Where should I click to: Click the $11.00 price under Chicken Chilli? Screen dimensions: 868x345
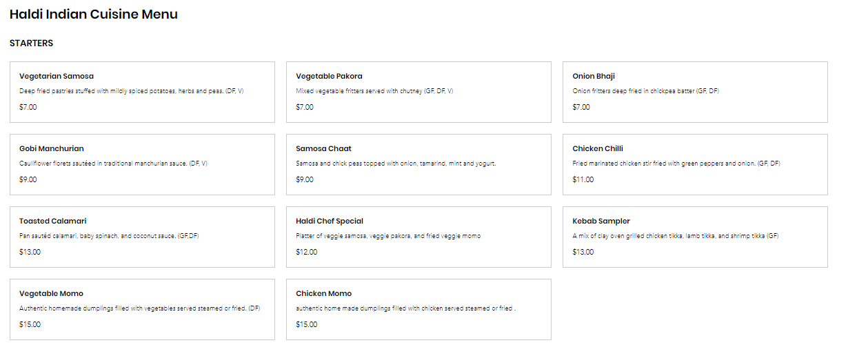pyautogui.click(x=583, y=179)
